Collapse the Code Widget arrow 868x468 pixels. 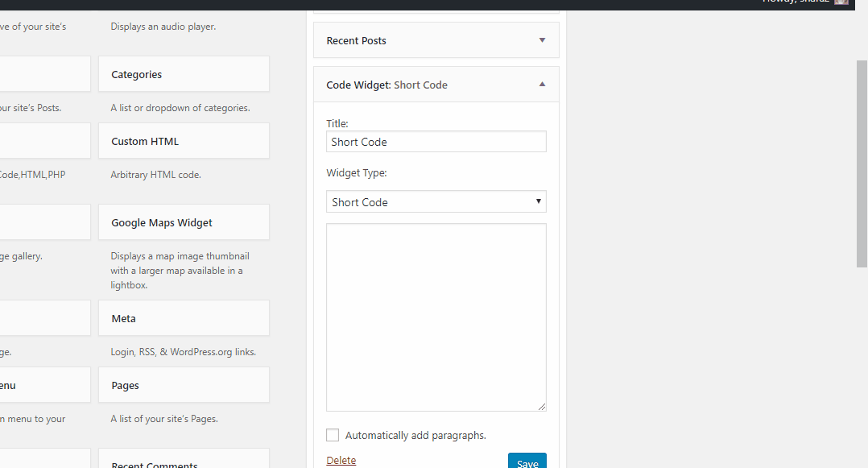coord(542,85)
